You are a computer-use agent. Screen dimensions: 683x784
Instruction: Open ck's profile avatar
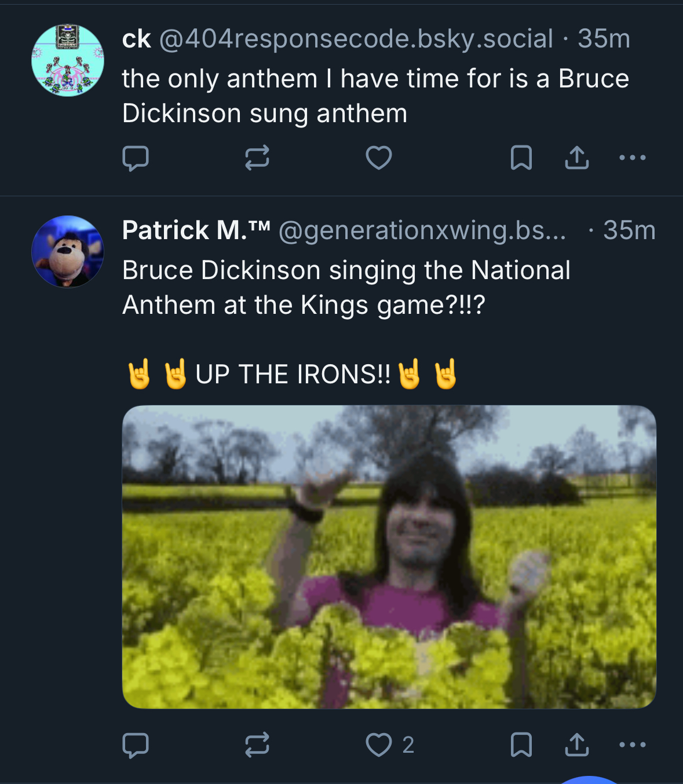[x=68, y=60]
